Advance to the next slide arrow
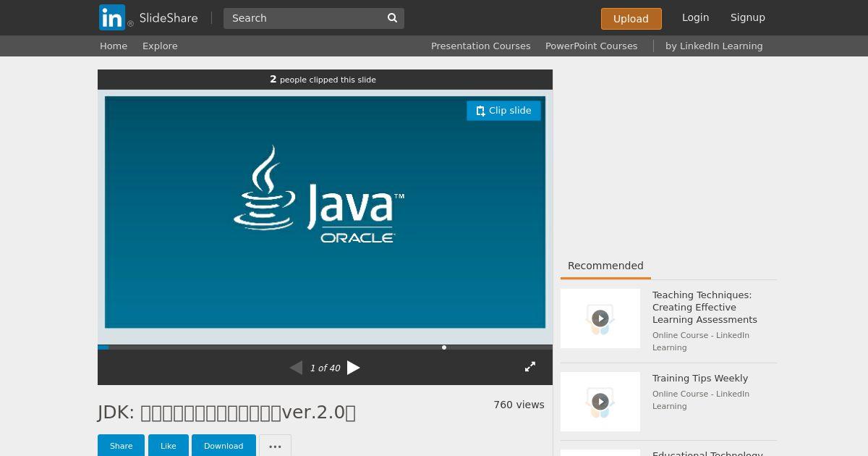This screenshot has width=868, height=456. (353, 368)
